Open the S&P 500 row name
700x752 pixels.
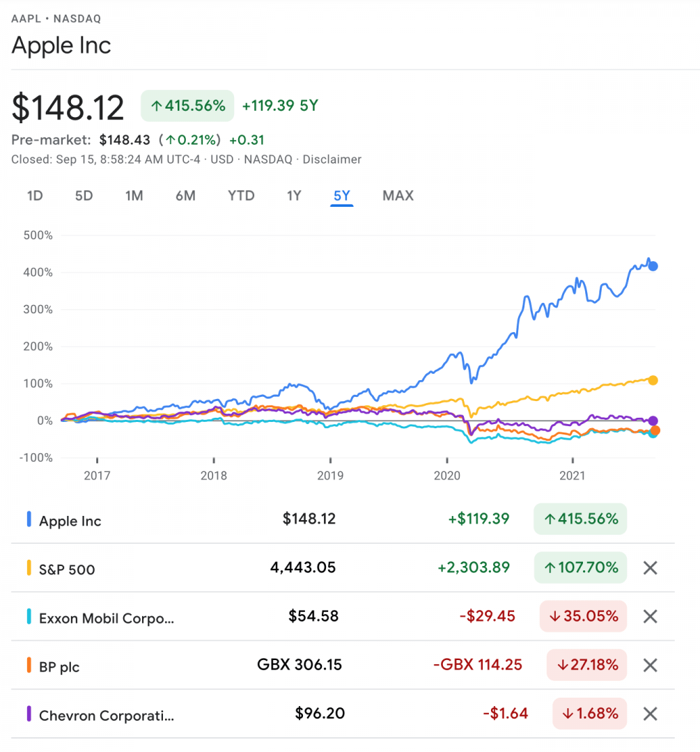(67, 570)
